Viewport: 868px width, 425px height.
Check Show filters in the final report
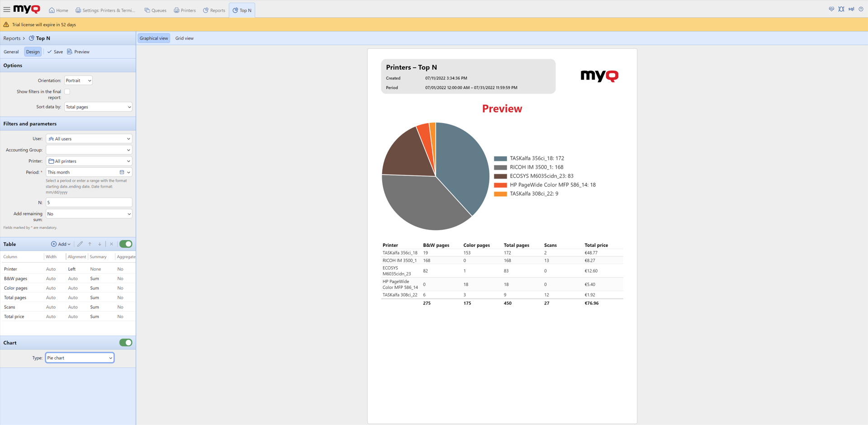pyautogui.click(x=67, y=92)
